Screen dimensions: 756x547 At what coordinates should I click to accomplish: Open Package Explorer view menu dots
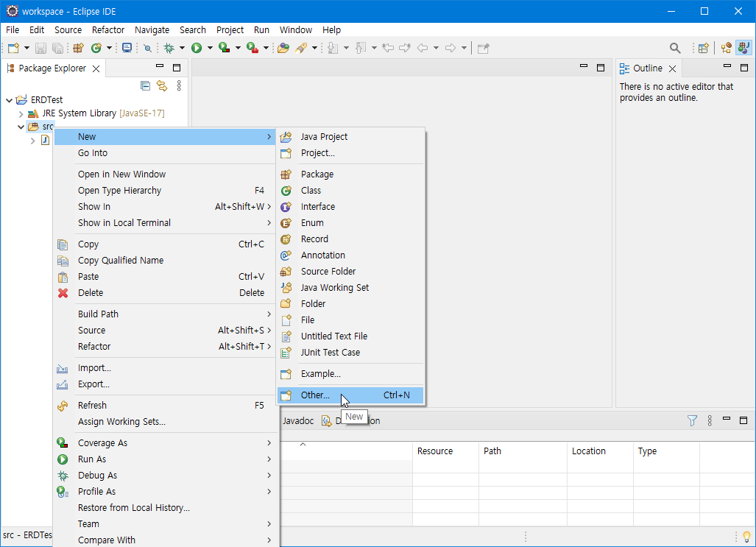(x=179, y=86)
